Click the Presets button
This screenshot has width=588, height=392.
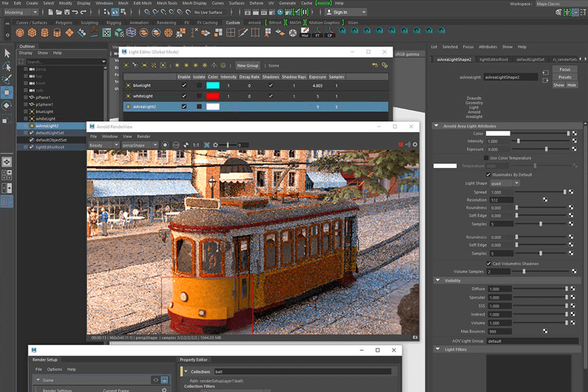[564, 77]
